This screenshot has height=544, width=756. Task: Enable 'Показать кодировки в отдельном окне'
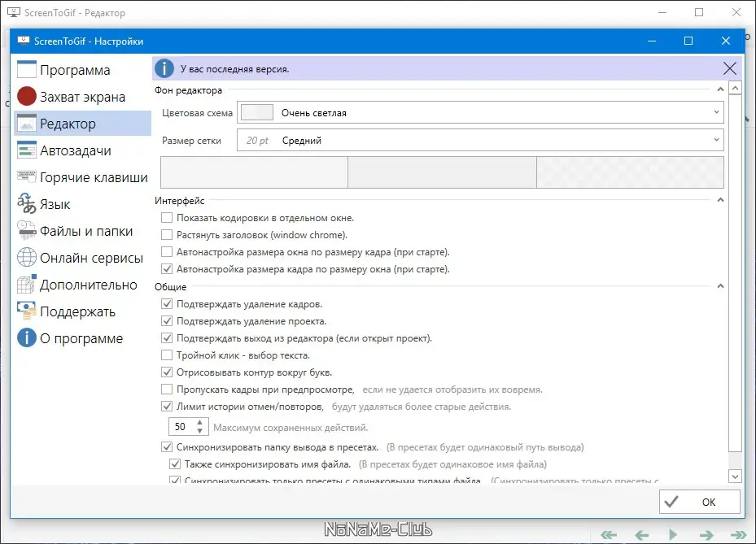pyautogui.click(x=167, y=218)
